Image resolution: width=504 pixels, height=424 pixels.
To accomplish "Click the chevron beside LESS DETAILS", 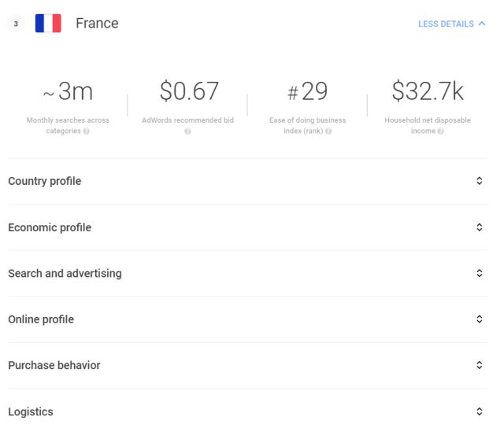I will pos(482,24).
